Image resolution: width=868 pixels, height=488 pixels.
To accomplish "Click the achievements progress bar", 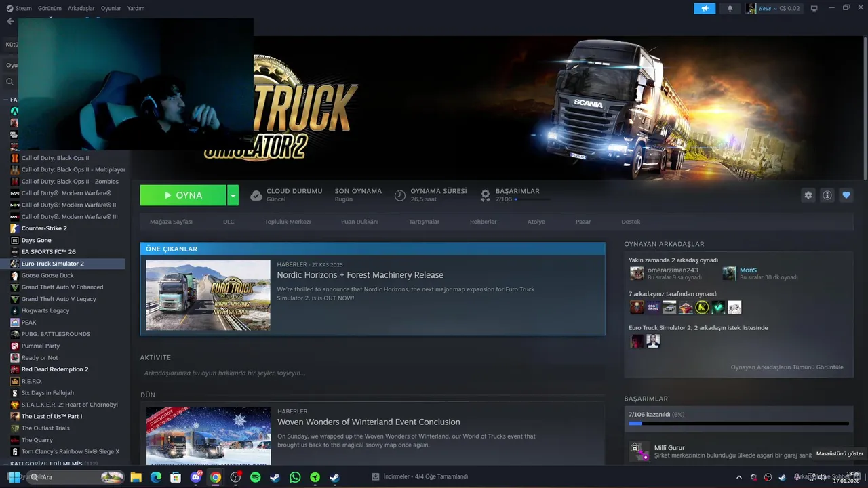I will (738, 424).
